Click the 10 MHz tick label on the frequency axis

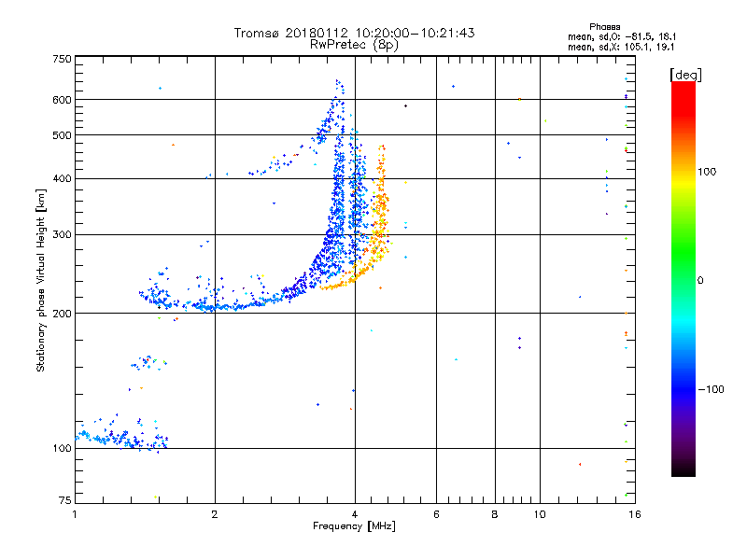540,514
